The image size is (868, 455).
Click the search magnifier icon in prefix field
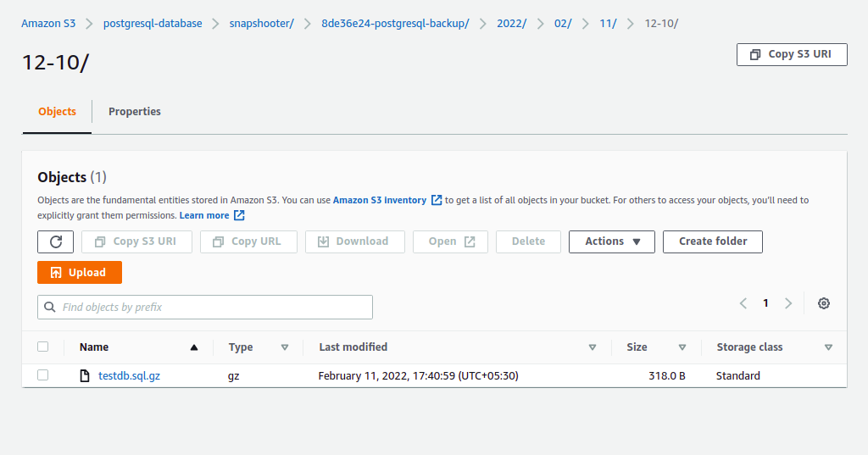[x=50, y=307]
